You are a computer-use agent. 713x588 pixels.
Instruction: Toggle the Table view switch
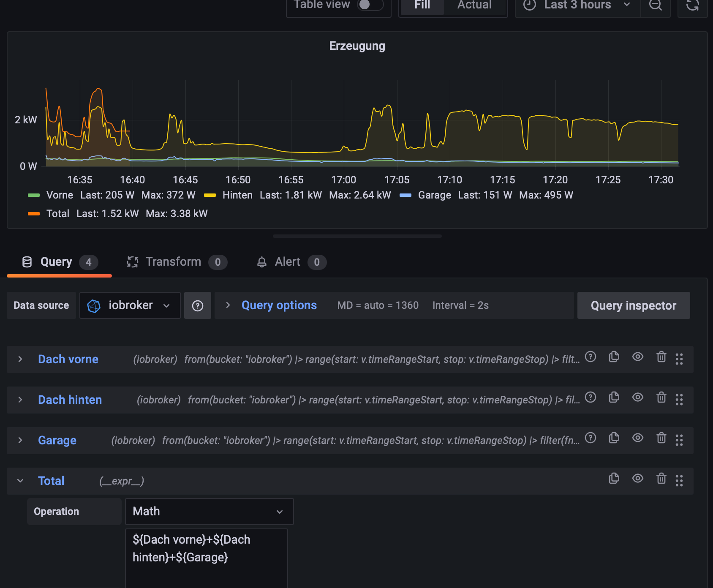(x=370, y=5)
